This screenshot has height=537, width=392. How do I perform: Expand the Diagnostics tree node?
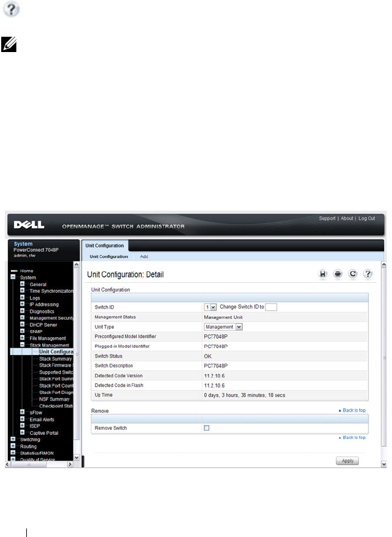click(22, 311)
